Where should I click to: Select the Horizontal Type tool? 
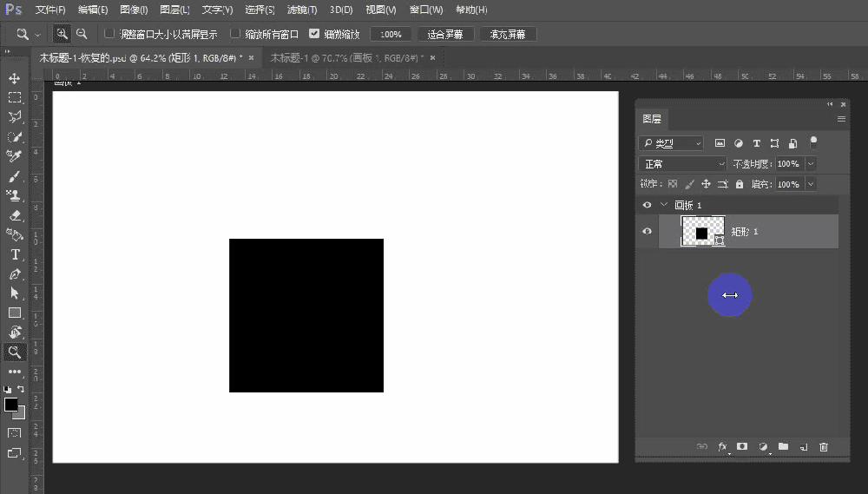[x=15, y=254]
